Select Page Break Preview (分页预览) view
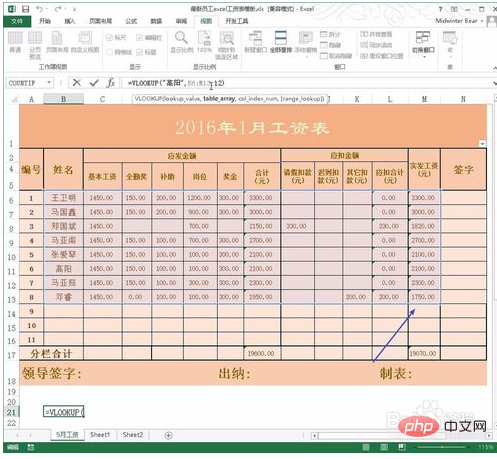497x459 pixels. pyautogui.click(x=35, y=45)
